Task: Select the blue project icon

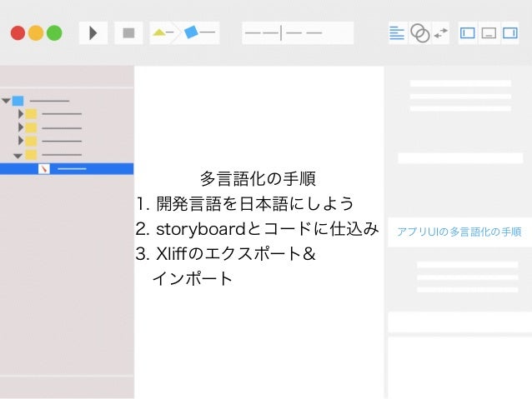Action: tap(18, 101)
